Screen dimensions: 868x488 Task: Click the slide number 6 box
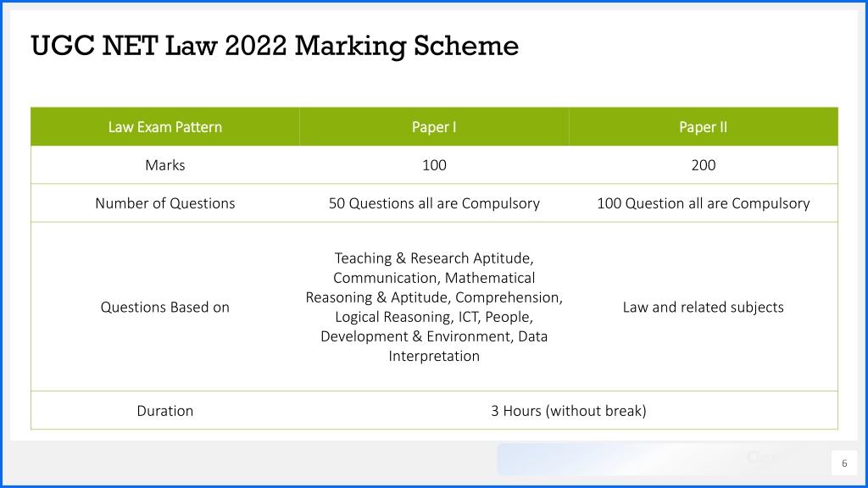click(x=844, y=463)
